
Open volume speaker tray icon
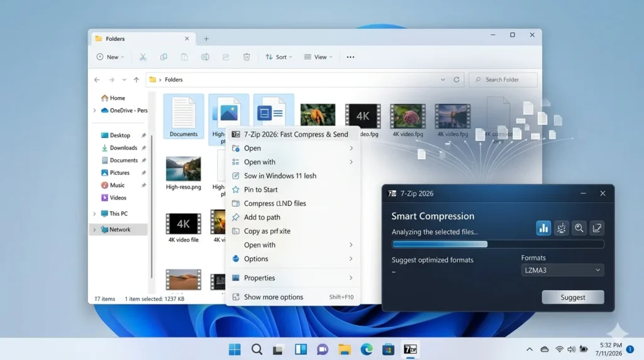click(571, 349)
